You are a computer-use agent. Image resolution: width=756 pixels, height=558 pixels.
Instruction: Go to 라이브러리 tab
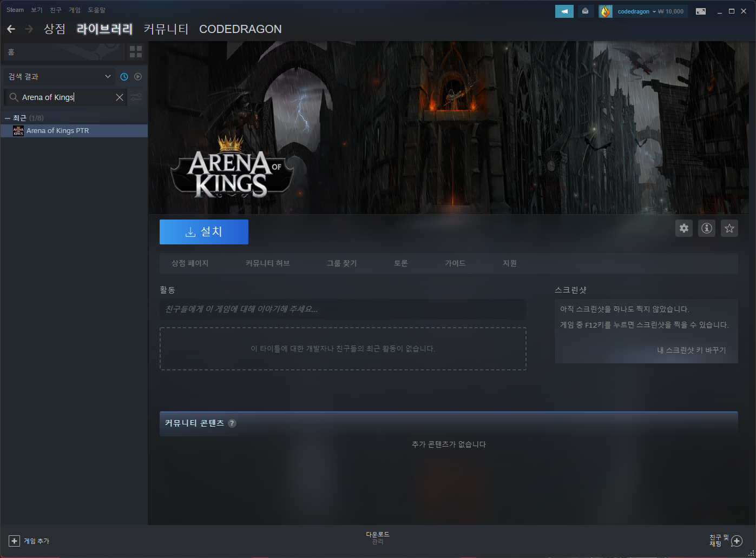(105, 29)
